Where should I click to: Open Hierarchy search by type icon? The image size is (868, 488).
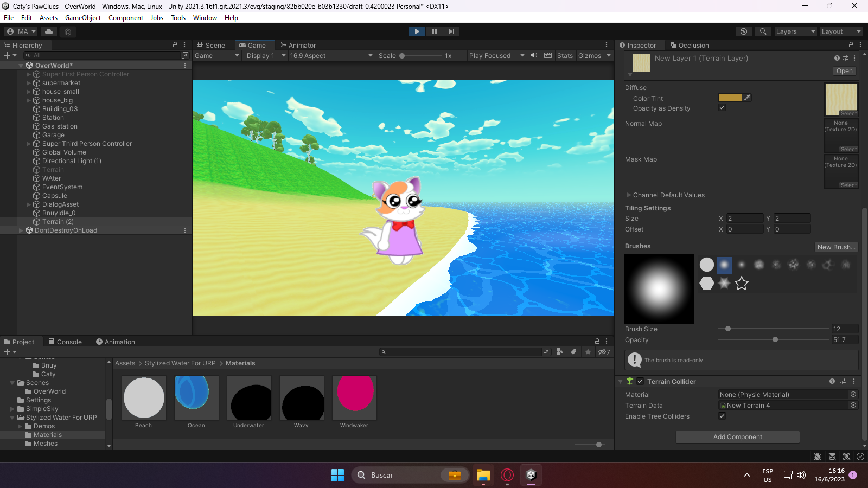click(x=185, y=55)
